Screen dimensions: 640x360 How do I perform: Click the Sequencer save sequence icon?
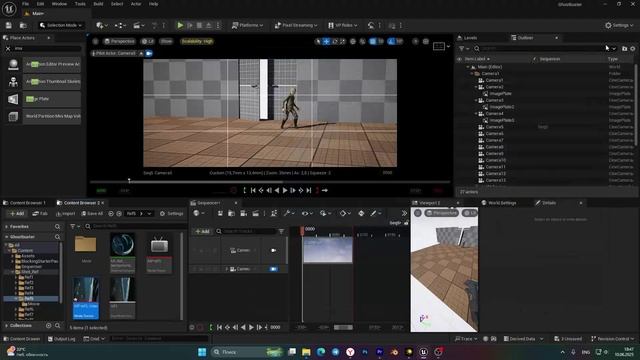[220, 213]
